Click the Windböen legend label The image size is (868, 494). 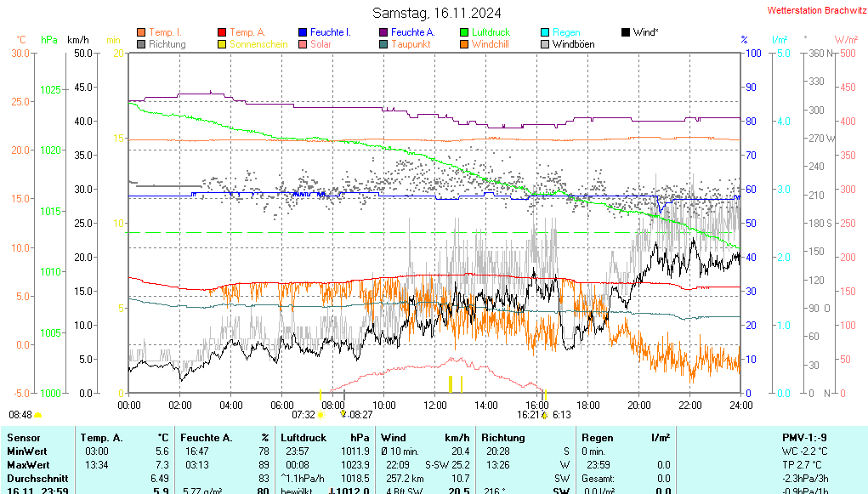tap(573, 44)
